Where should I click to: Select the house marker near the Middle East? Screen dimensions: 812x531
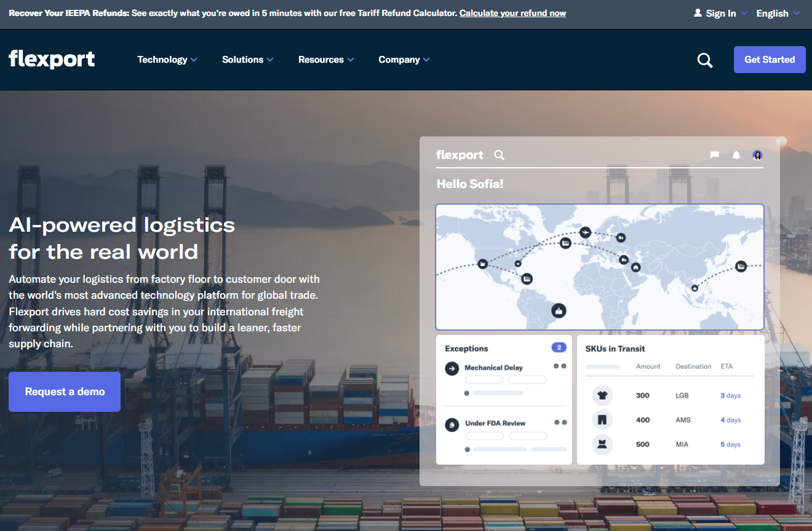[635, 267]
